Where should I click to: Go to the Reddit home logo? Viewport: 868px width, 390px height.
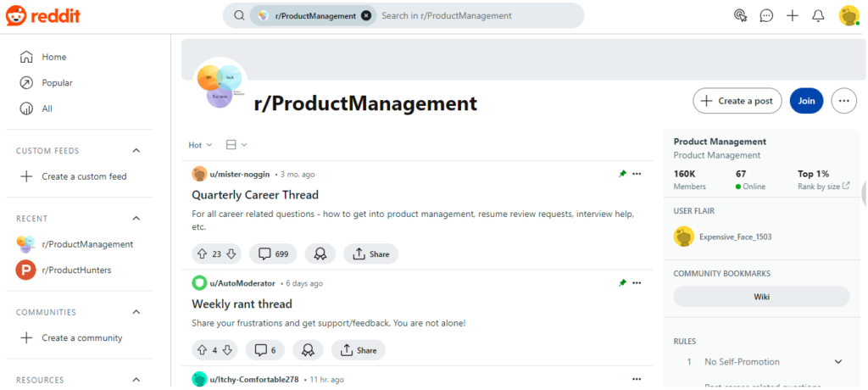[43, 16]
